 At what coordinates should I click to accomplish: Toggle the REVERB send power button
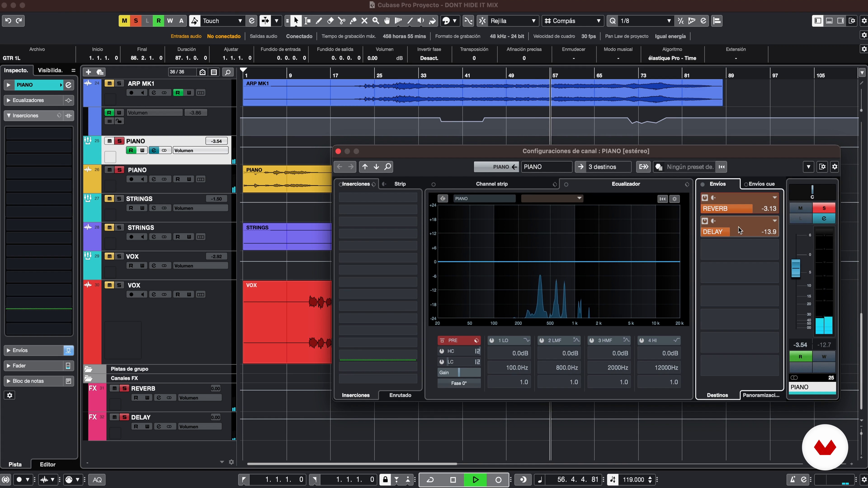705,198
